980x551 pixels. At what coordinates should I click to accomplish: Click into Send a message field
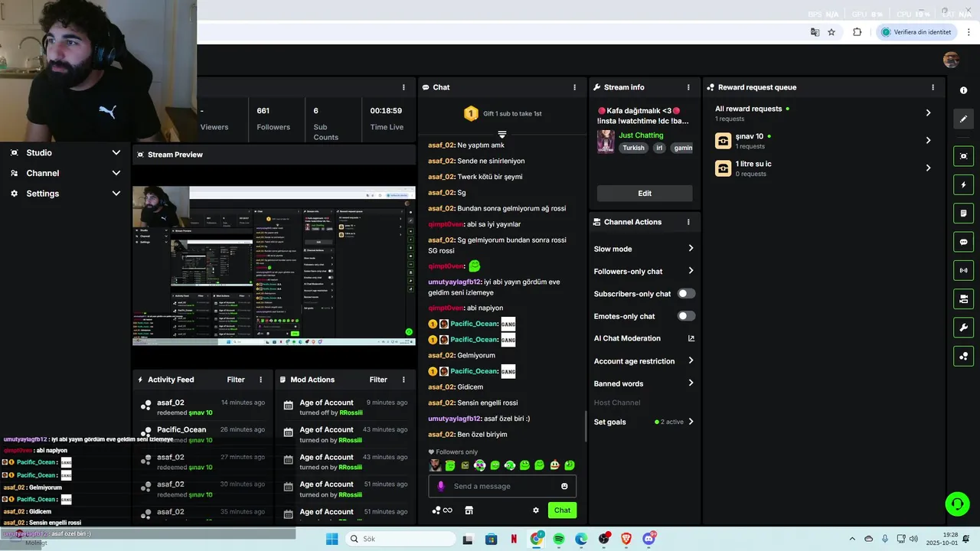(x=501, y=486)
